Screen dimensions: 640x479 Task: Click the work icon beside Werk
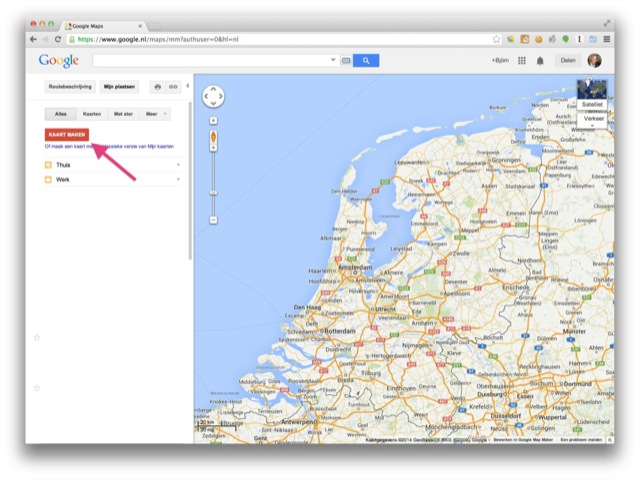click(x=48, y=180)
